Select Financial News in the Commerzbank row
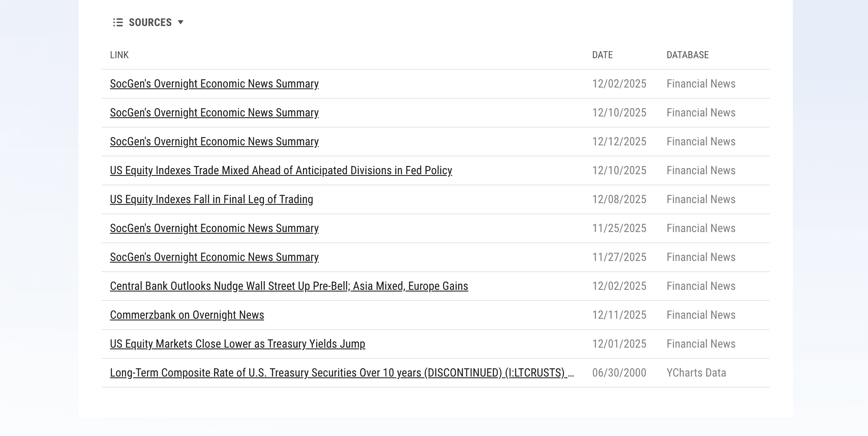Viewport: 868px width, 436px height. pos(701,315)
